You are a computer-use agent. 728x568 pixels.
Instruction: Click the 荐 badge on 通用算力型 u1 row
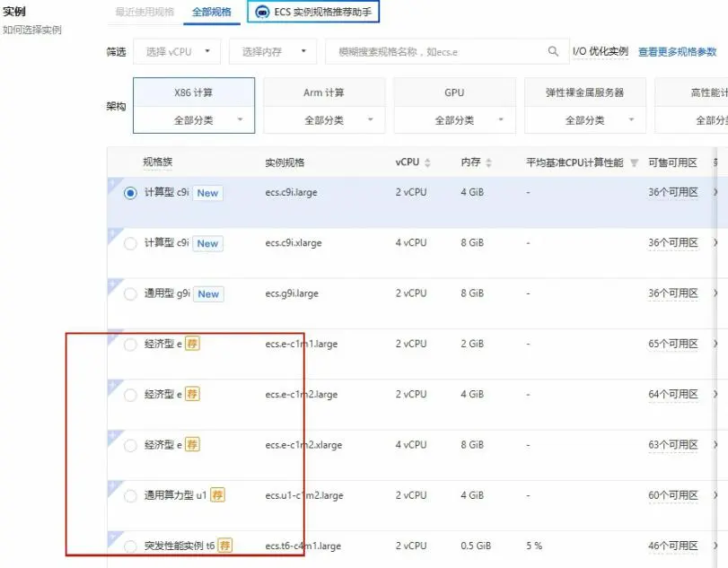[x=217, y=495]
